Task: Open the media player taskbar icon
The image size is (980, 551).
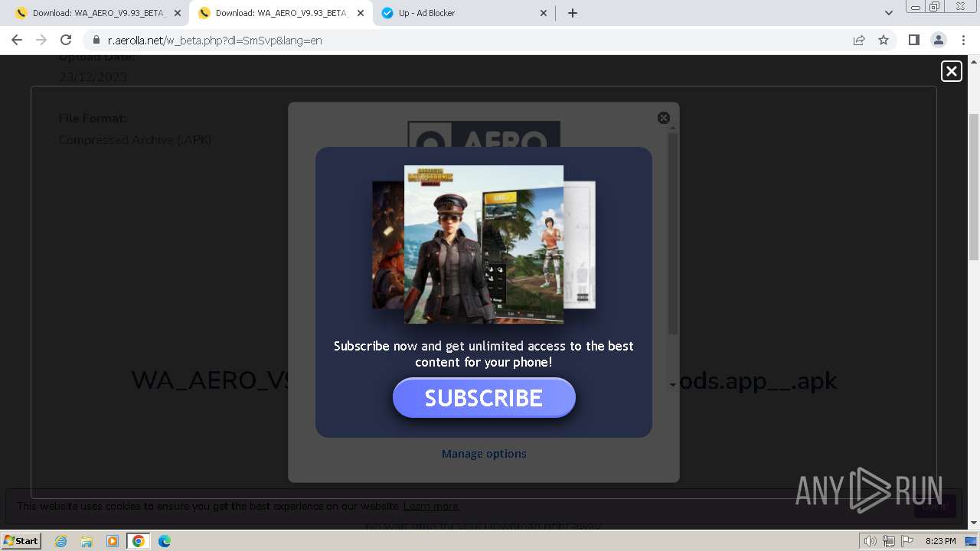Action: [x=113, y=541]
